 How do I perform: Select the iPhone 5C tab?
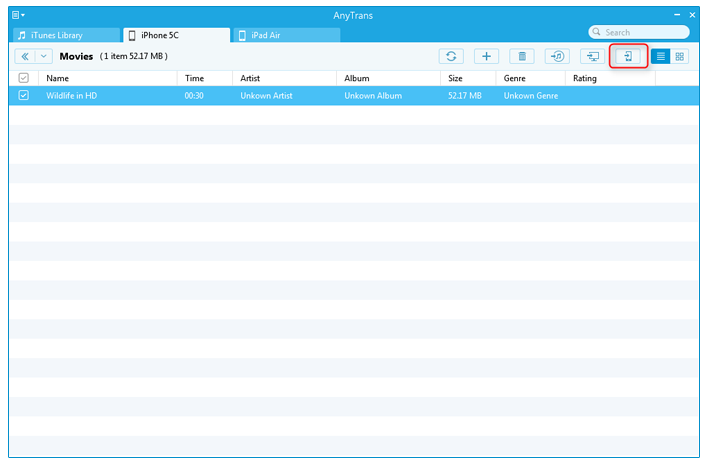(x=176, y=35)
